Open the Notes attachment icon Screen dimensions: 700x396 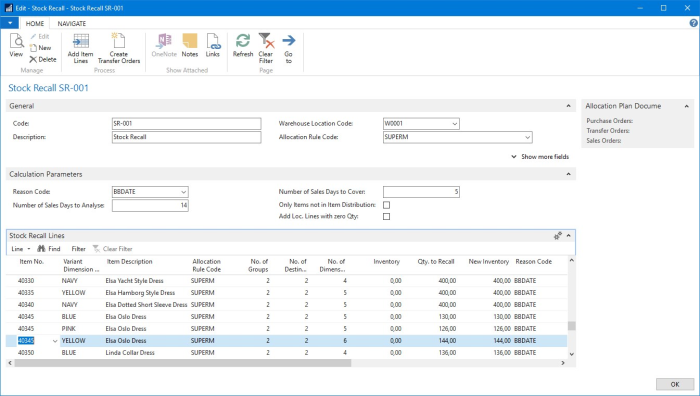point(190,41)
